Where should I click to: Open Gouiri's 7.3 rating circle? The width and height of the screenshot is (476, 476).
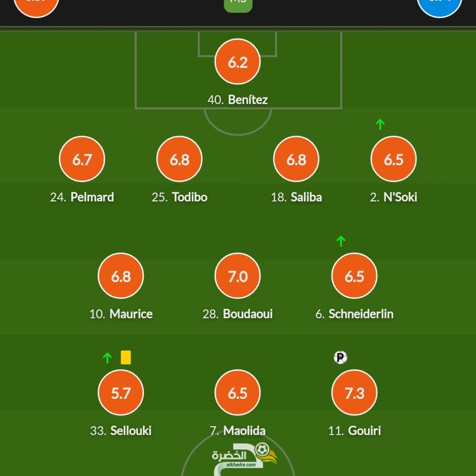click(x=354, y=393)
